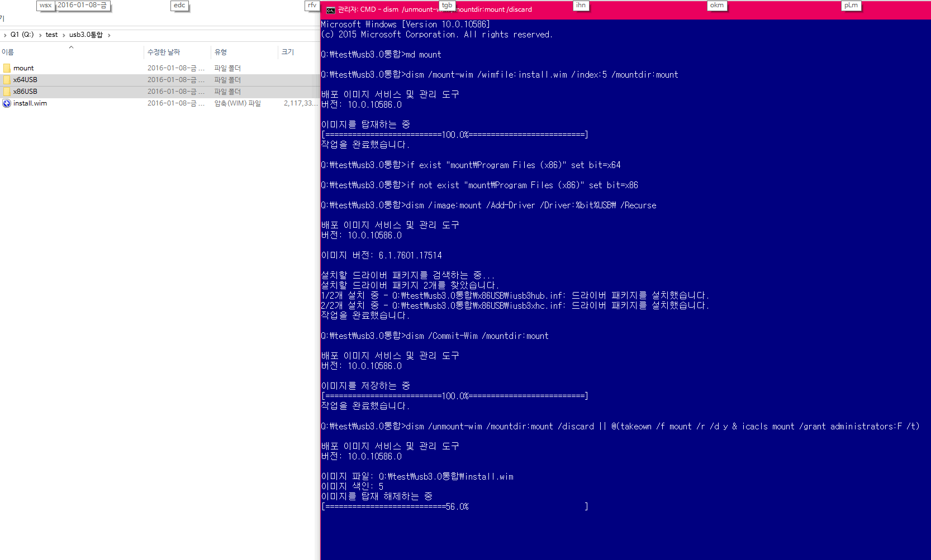Viewport: 931px width, 560px height.
Task: Expand the chevron after test breadcrumb
Action: pos(64,35)
